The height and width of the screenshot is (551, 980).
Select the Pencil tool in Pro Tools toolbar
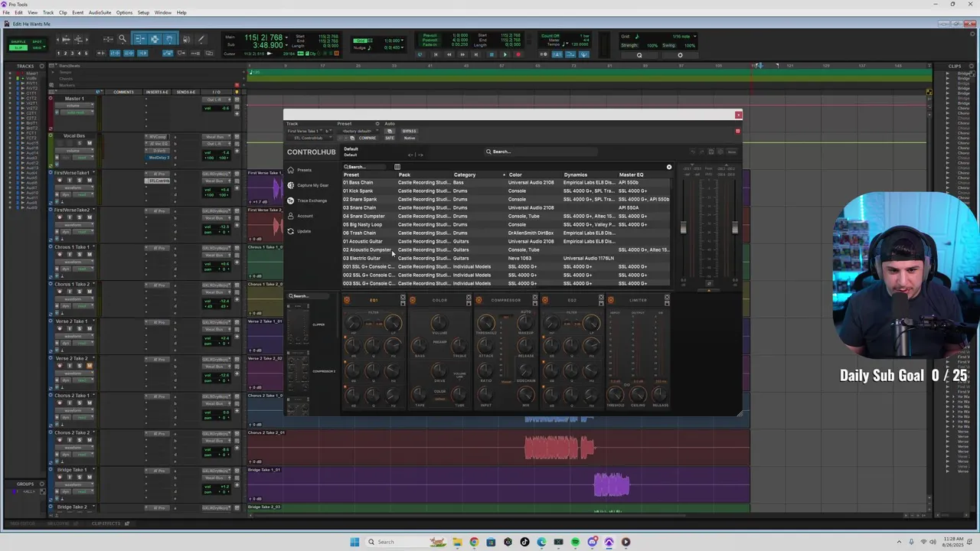(x=201, y=39)
